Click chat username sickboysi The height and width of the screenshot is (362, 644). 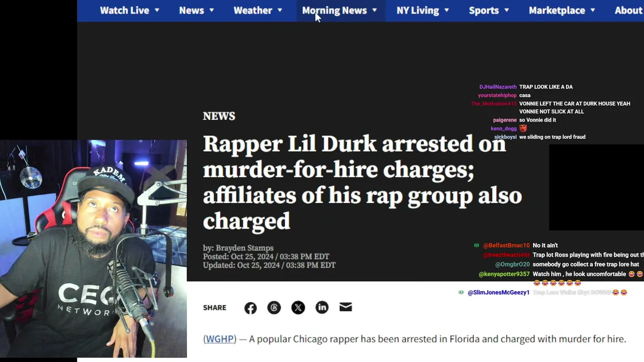click(x=505, y=137)
